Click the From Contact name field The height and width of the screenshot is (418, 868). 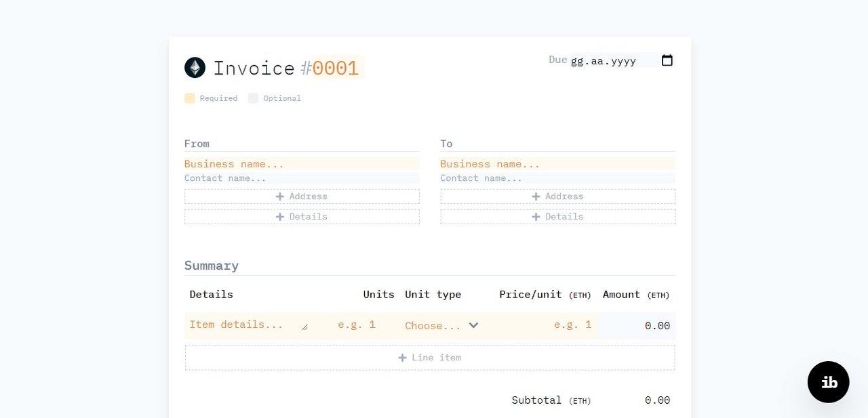coord(302,178)
